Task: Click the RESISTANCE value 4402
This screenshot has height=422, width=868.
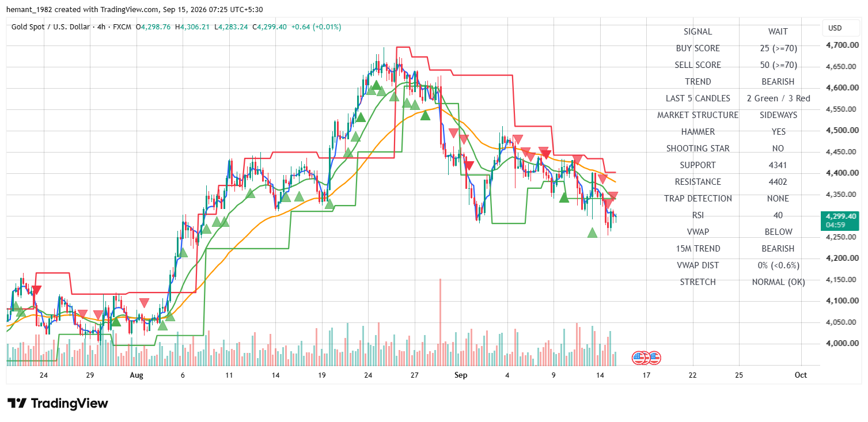Action: [x=778, y=182]
